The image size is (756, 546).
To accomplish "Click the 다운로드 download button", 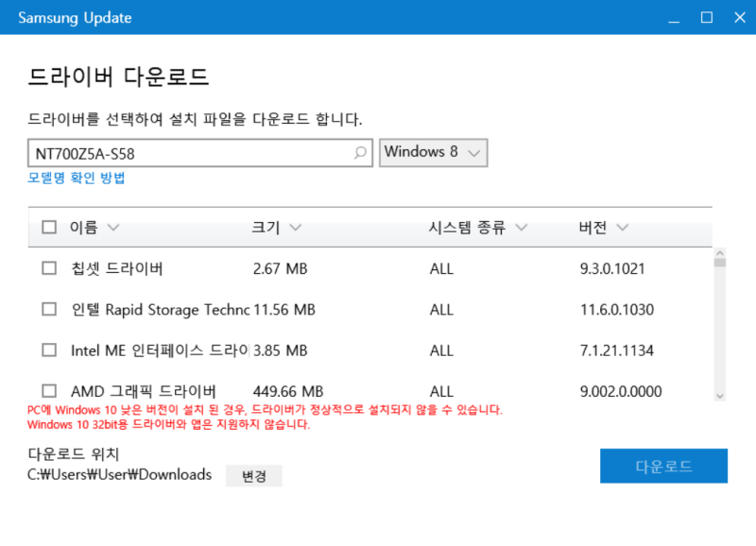I will pos(663,466).
